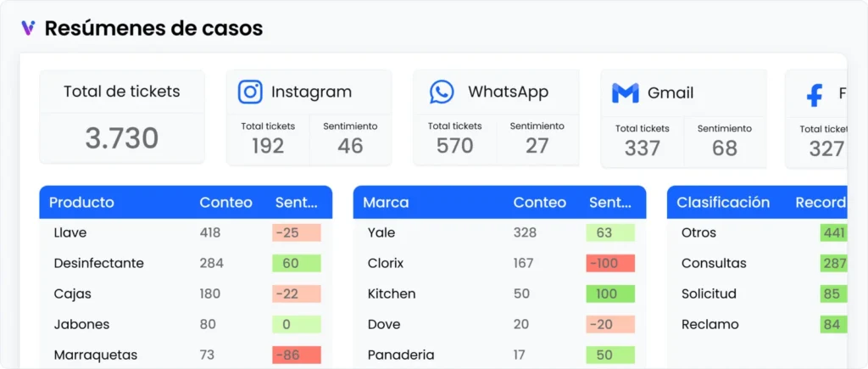Open the Total de tickets card
Viewport: 868px width, 369px height.
tap(122, 116)
